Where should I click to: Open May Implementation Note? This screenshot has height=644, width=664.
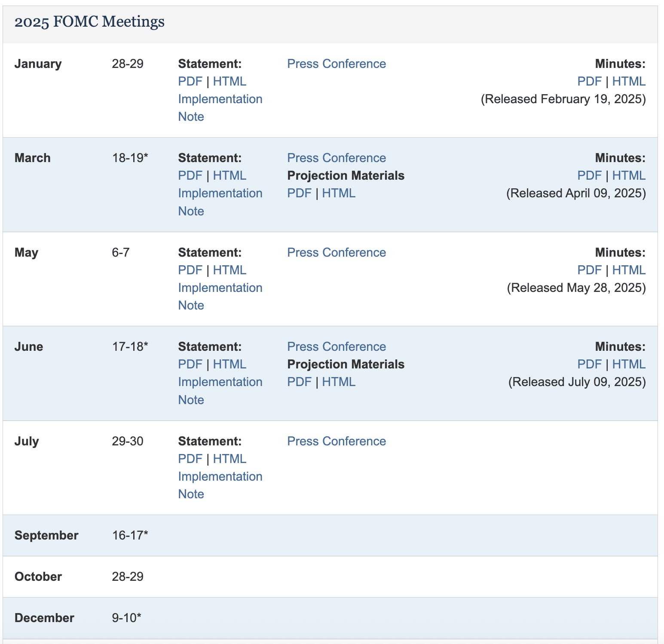point(220,296)
